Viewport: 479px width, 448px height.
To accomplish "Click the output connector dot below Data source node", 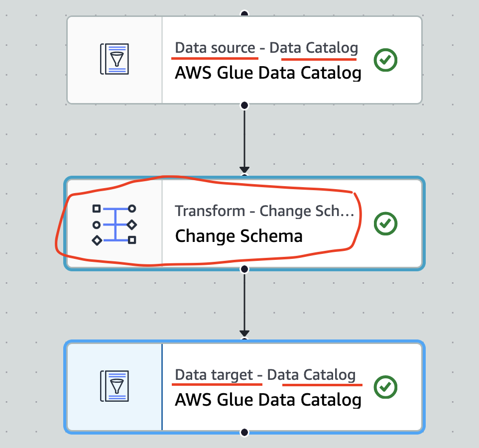I will coord(244,105).
